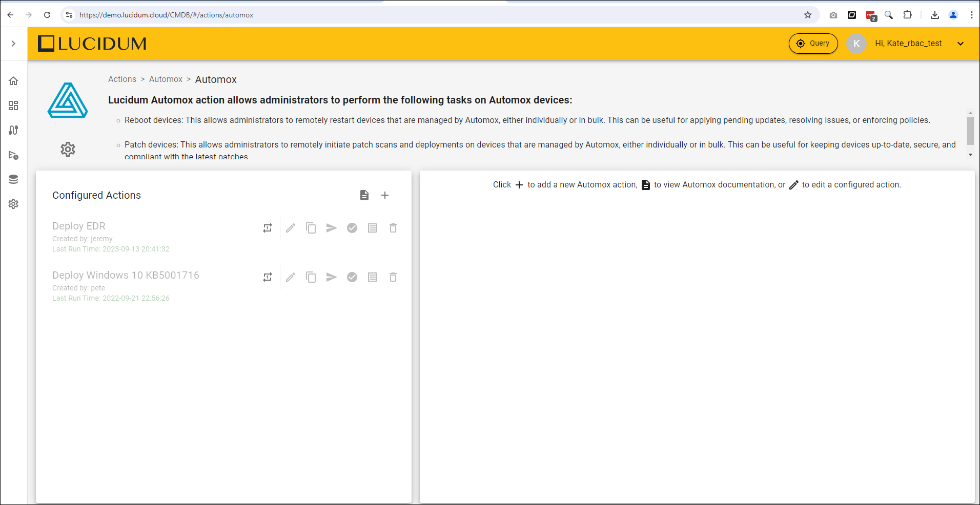Edit the Deploy Windows 10 KB5001716 action
This screenshot has height=505, width=980.
291,277
